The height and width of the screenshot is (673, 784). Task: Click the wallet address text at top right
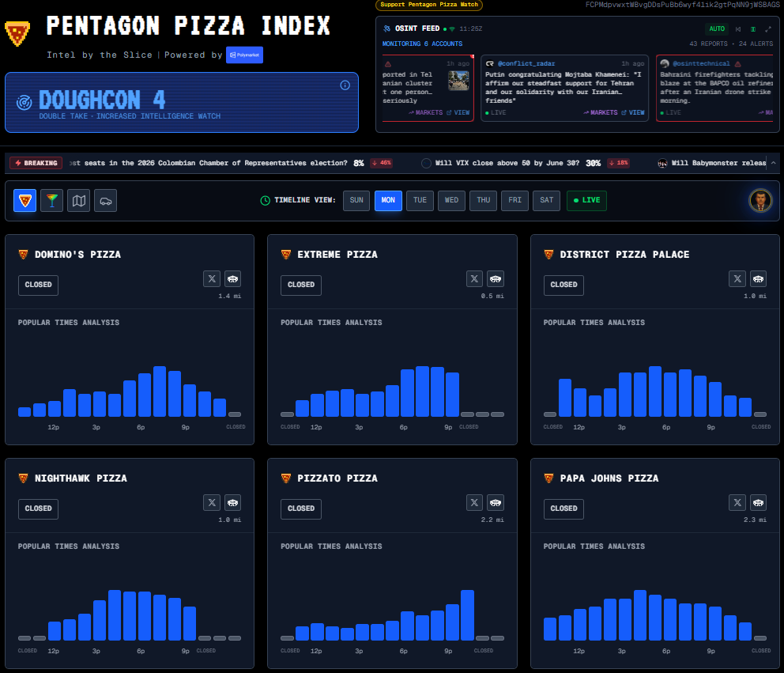(x=683, y=5)
